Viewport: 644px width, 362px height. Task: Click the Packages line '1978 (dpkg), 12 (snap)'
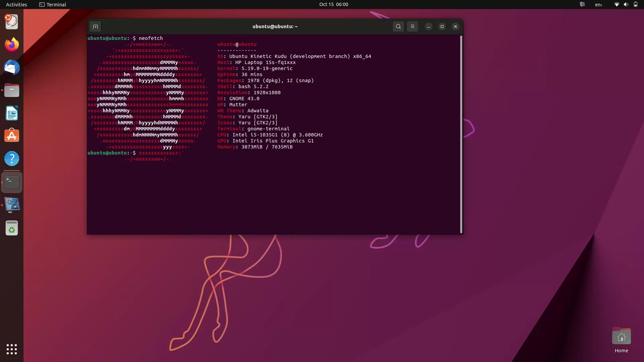pos(280,80)
